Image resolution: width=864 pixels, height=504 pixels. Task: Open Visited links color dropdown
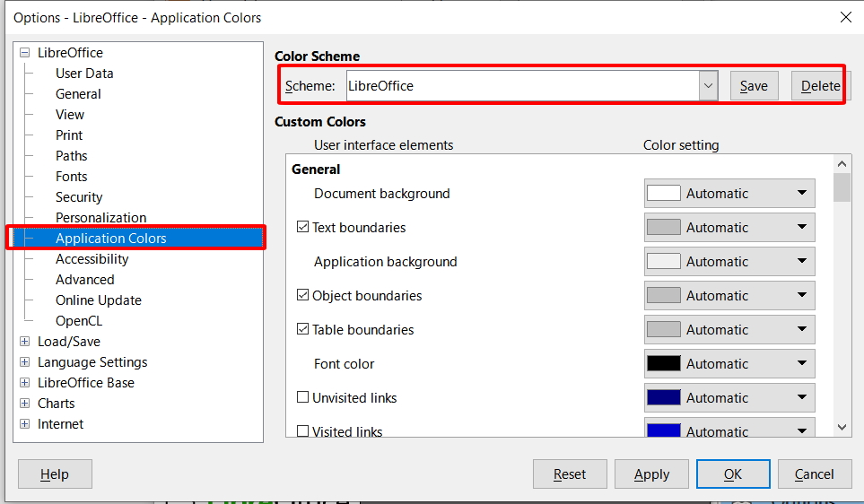[729, 428]
